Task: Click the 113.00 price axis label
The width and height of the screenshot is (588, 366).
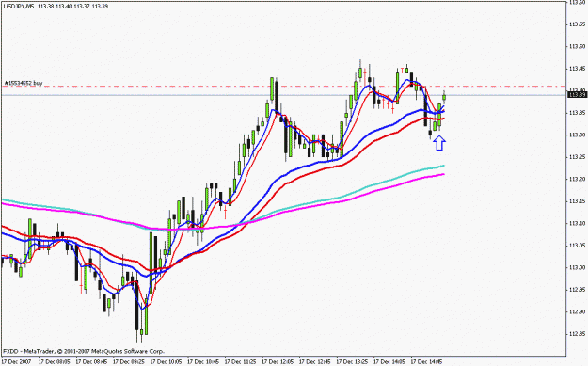Action: [x=577, y=268]
